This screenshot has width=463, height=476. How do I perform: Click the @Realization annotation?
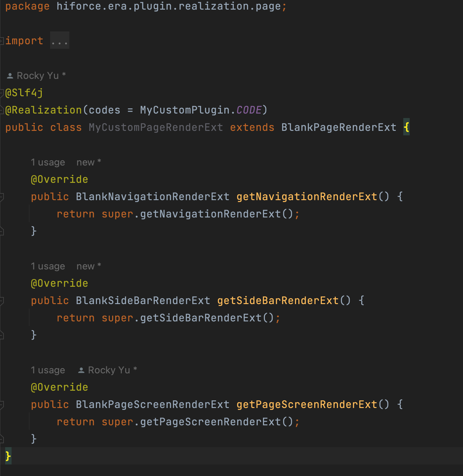coord(44,110)
